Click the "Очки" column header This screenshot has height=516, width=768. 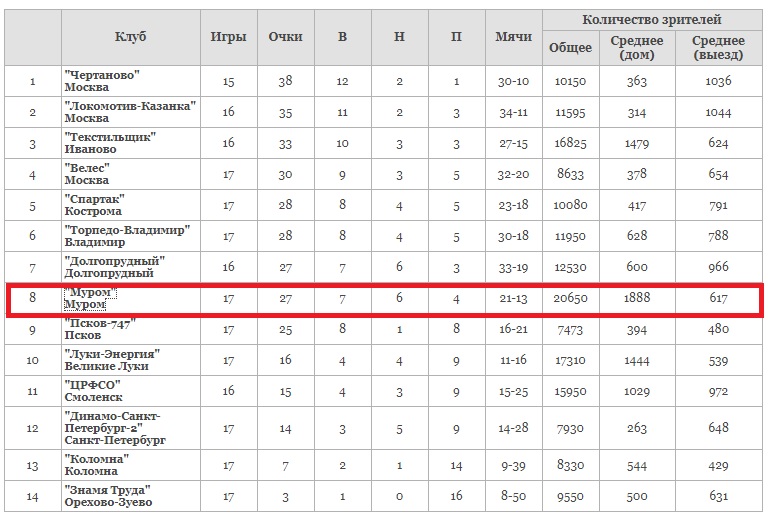(286, 37)
